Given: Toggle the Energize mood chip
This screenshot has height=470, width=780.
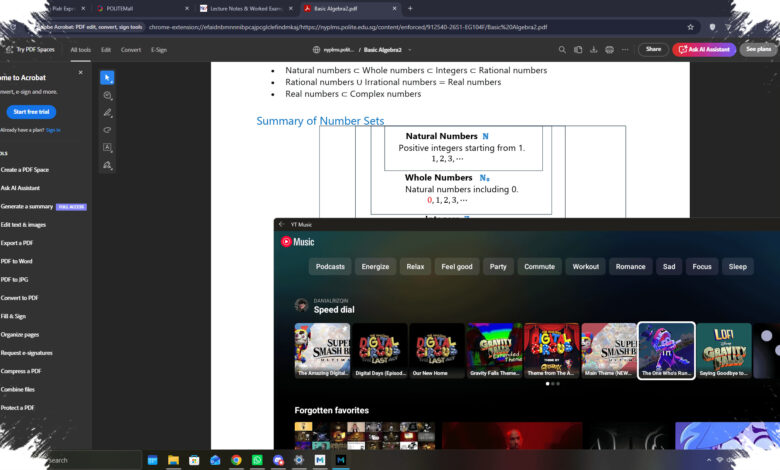Looking at the screenshot, I should click(376, 267).
